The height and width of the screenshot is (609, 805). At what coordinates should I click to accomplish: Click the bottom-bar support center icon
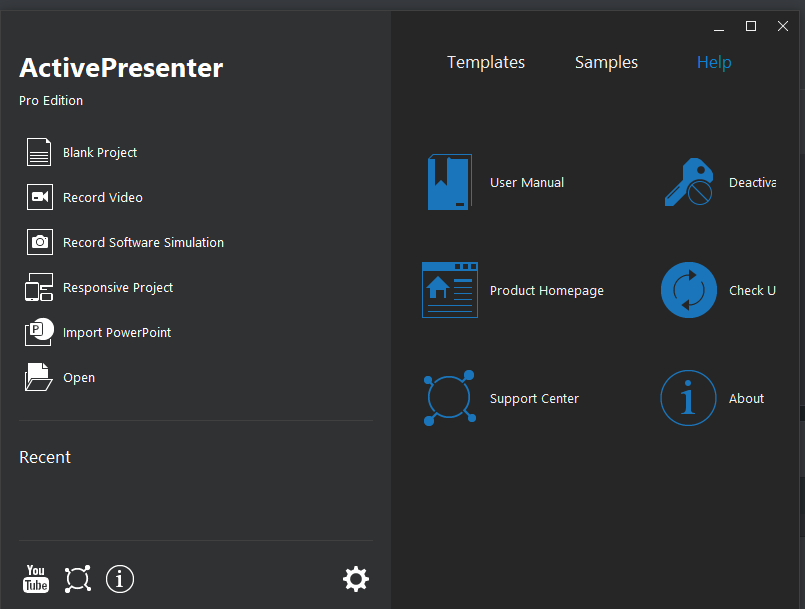click(x=78, y=579)
